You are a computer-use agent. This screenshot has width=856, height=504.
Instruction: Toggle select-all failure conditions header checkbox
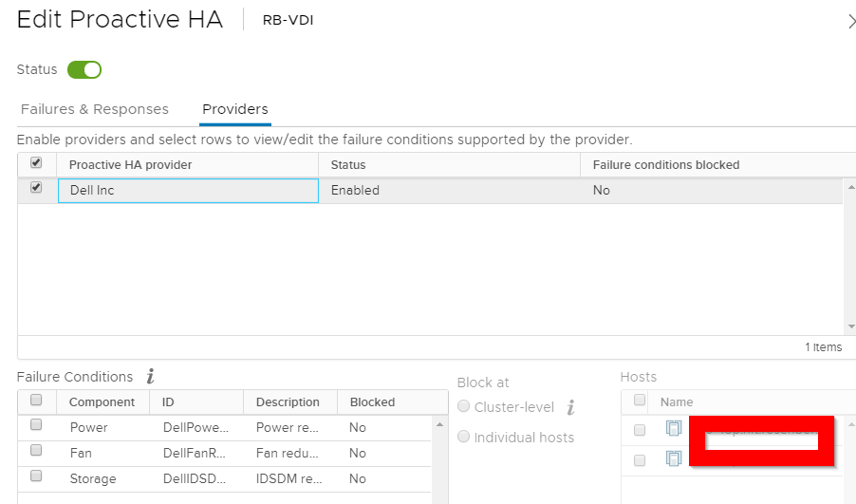point(36,400)
